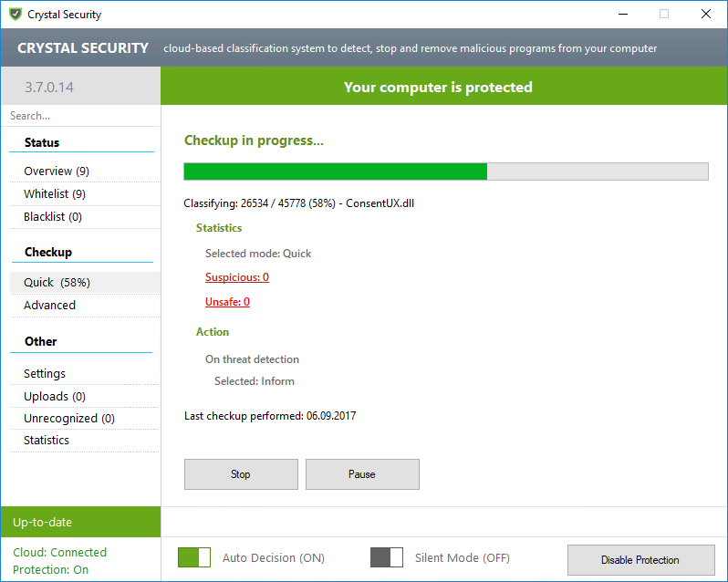Image resolution: width=728 pixels, height=582 pixels.
Task: Toggle the Silent Mode switch
Action: click(x=387, y=557)
